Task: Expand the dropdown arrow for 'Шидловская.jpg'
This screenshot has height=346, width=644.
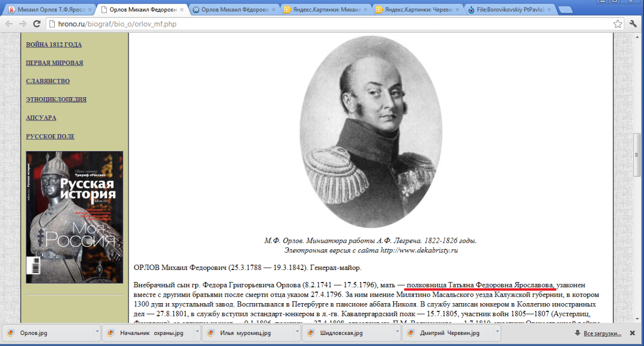Action: [397, 332]
